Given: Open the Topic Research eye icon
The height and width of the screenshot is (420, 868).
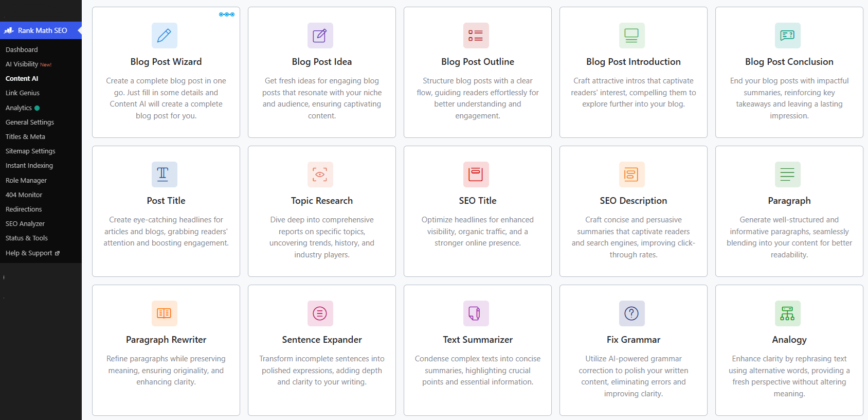Looking at the screenshot, I should tap(320, 174).
